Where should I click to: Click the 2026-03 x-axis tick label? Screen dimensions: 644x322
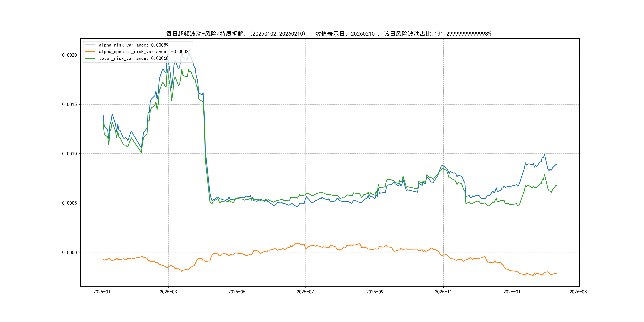point(578,292)
